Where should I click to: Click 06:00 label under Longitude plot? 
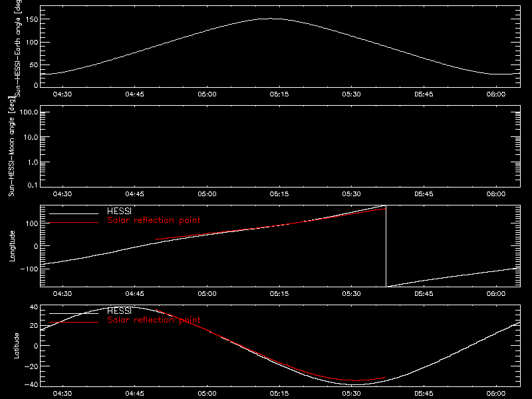[496, 294]
